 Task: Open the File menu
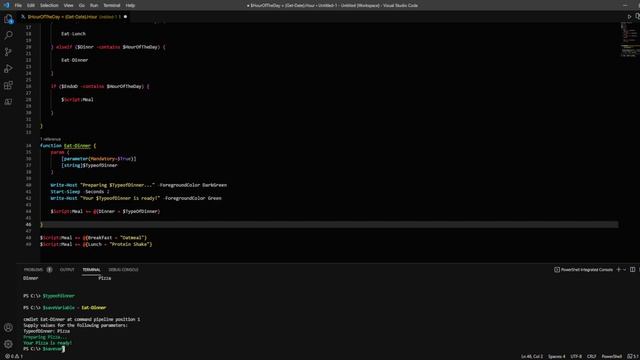point(18,5)
